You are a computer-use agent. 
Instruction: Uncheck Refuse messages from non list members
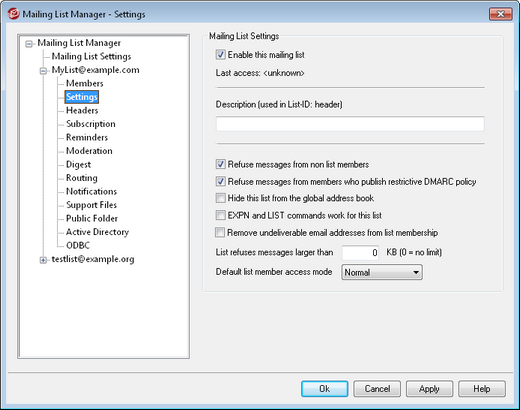220,164
